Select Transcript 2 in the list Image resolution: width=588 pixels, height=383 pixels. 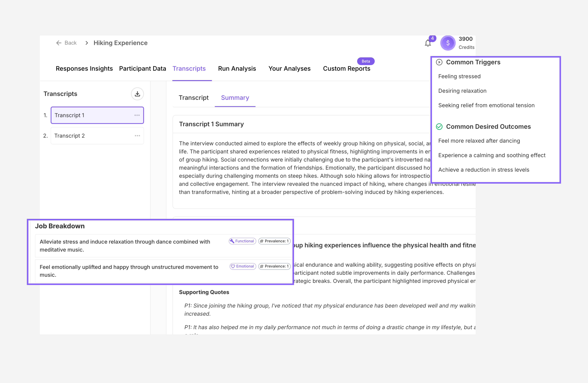pos(97,136)
